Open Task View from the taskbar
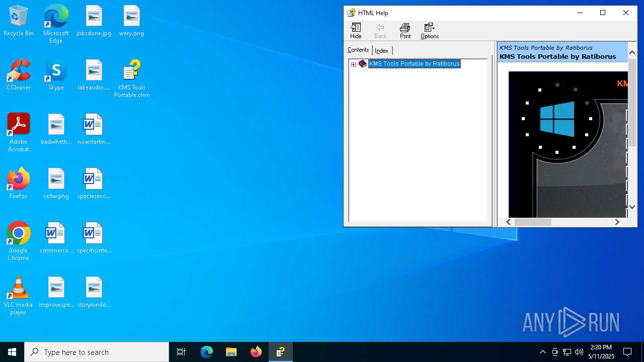This screenshot has height=362, width=644. coord(181,352)
